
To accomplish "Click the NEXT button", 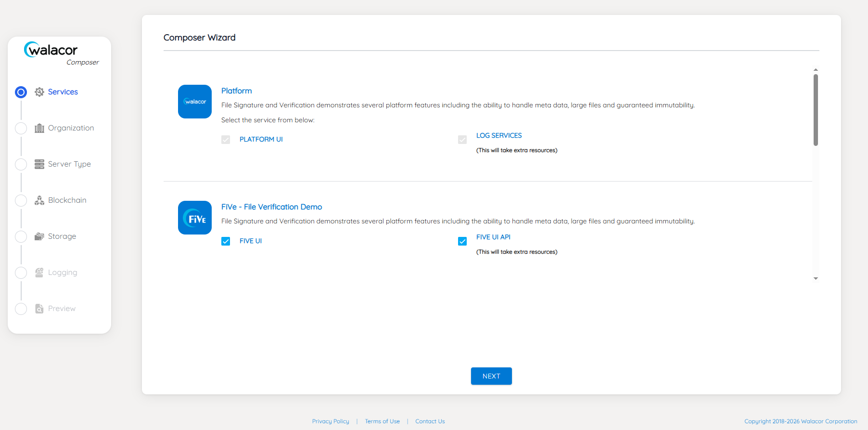I will [491, 376].
